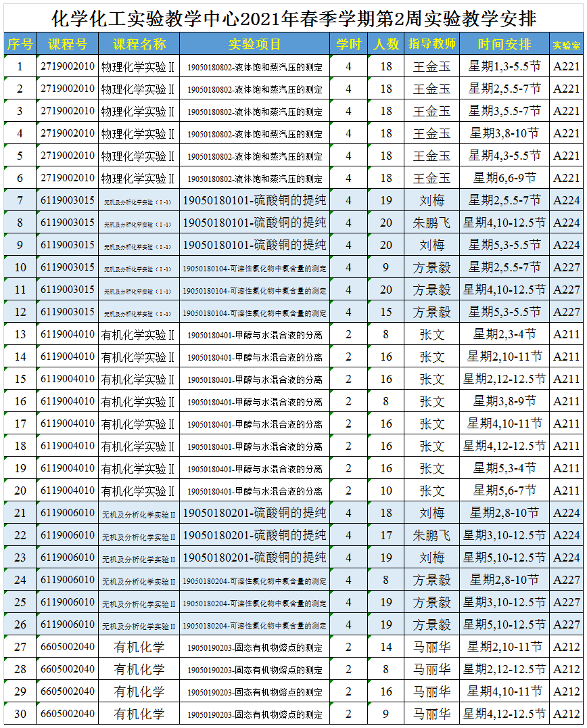
Task: Click the lab cell A227 in row 26
Action: click(566, 624)
